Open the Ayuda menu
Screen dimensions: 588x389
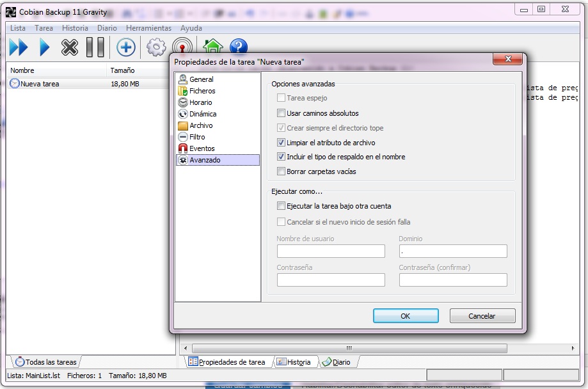click(x=191, y=28)
